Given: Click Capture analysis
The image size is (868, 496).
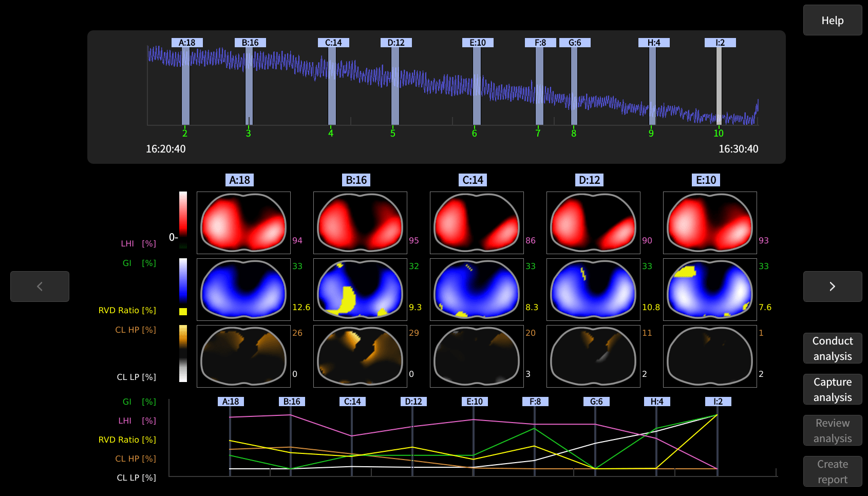Looking at the screenshot, I should [833, 389].
